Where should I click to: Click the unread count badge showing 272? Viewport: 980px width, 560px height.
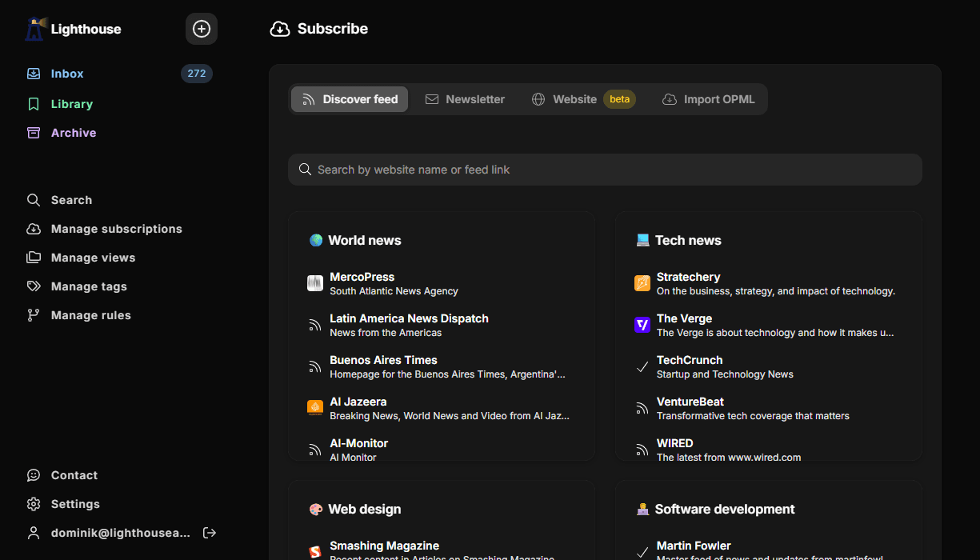coord(196,73)
